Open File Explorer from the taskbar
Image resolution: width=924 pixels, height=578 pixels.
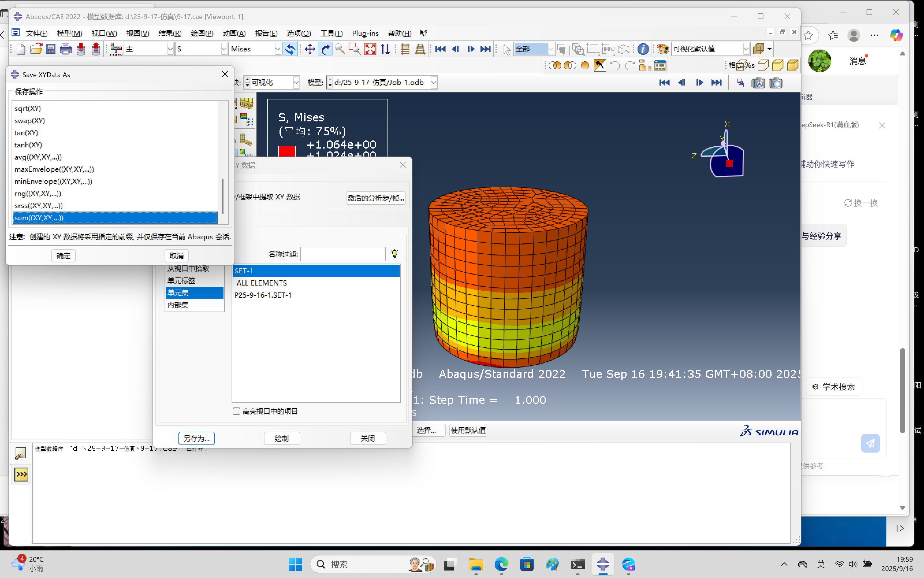[476, 564]
